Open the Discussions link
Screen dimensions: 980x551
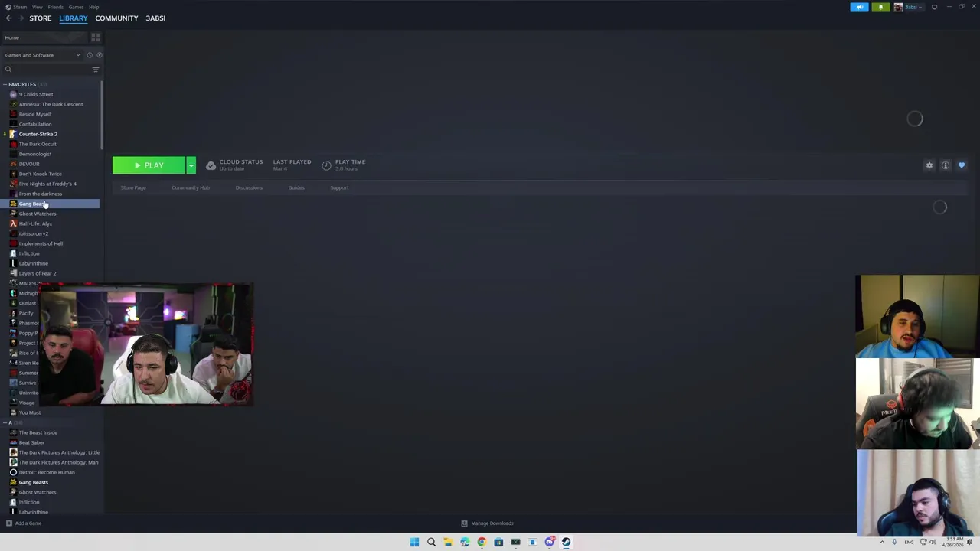(x=249, y=187)
